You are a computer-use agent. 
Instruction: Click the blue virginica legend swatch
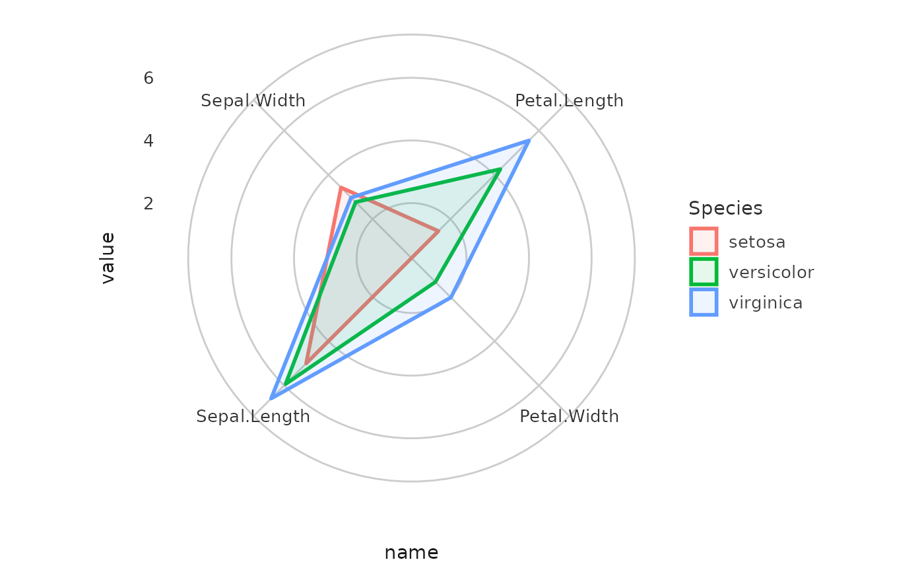[704, 303]
